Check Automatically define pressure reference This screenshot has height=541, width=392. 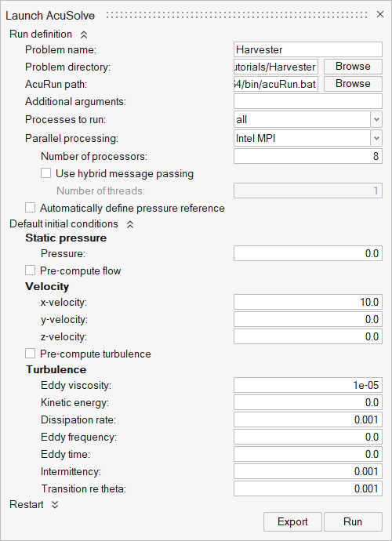pos(30,208)
